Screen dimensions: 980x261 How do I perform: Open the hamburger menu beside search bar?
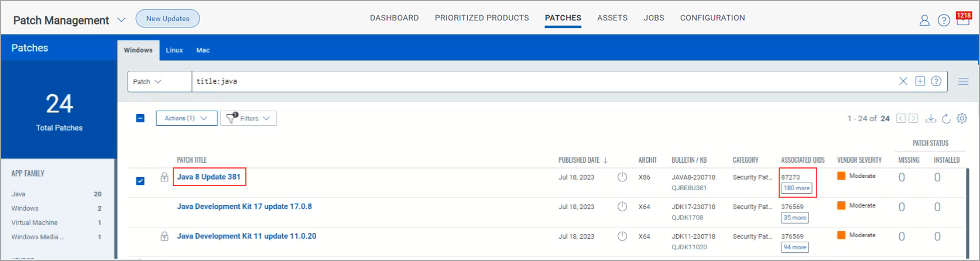963,81
